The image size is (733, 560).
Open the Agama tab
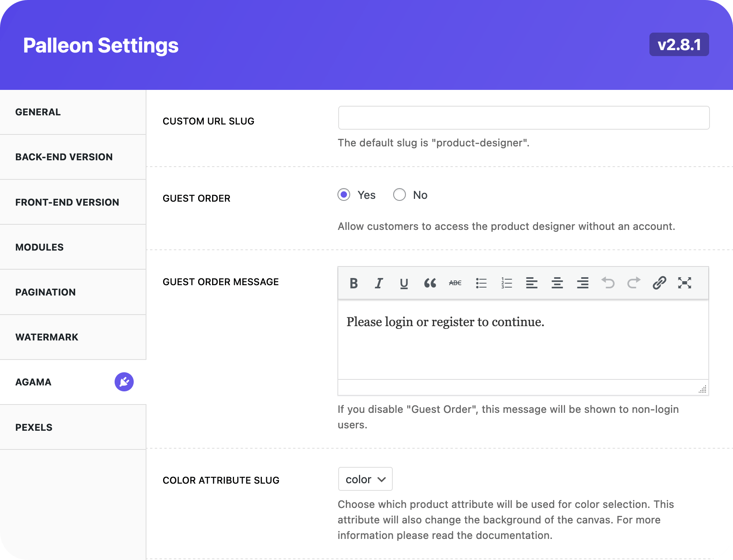73,382
